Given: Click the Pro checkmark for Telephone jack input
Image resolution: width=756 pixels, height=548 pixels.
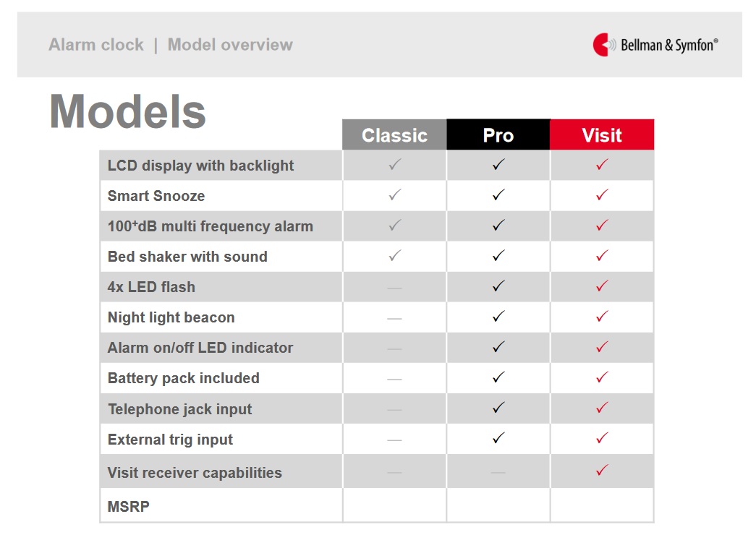Looking at the screenshot, I should 498,408.
